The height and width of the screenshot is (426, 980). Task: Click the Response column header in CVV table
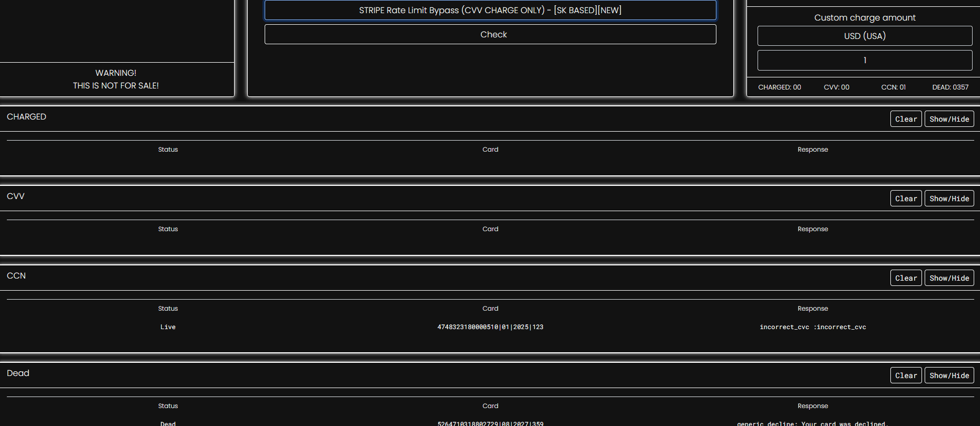[812, 229]
